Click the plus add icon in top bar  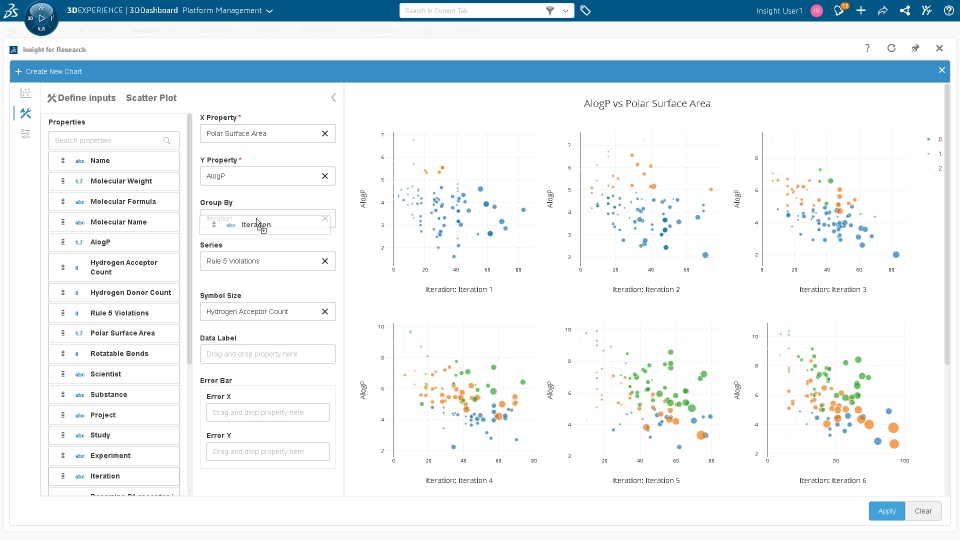coord(861,10)
